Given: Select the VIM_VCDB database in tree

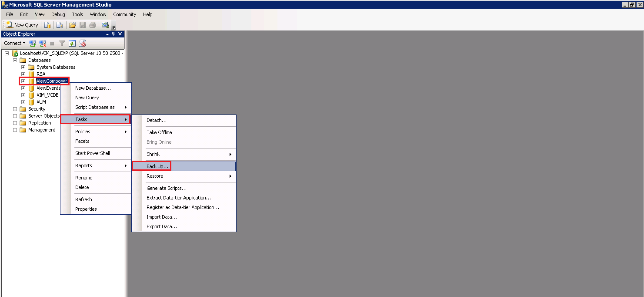Looking at the screenshot, I should (47, 95).
